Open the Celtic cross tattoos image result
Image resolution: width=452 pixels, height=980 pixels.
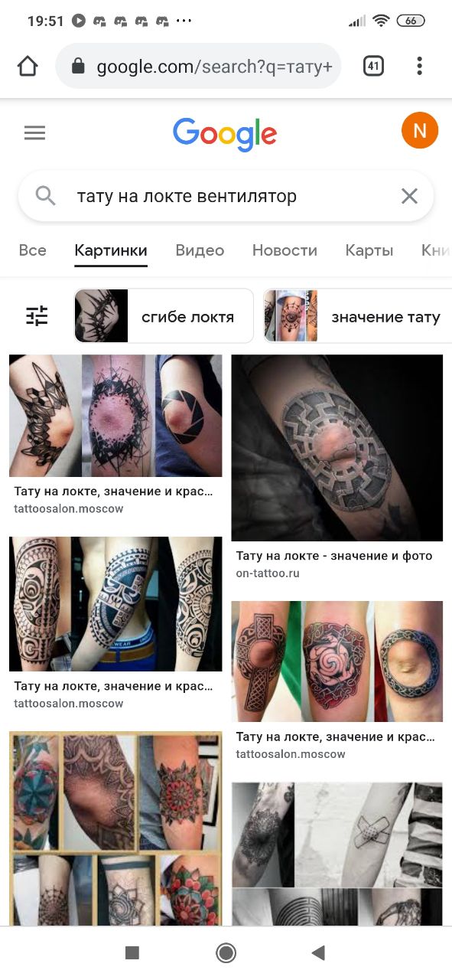(337, 681)
